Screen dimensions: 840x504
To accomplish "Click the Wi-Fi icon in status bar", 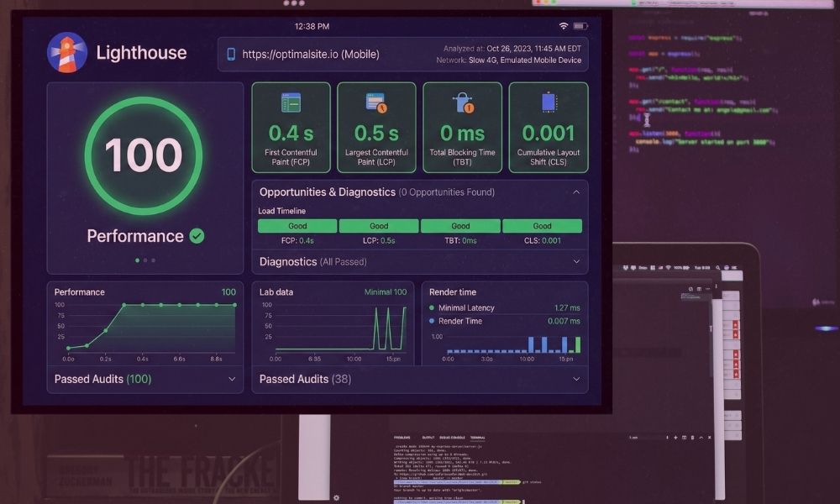I will [x=563, y=27].
